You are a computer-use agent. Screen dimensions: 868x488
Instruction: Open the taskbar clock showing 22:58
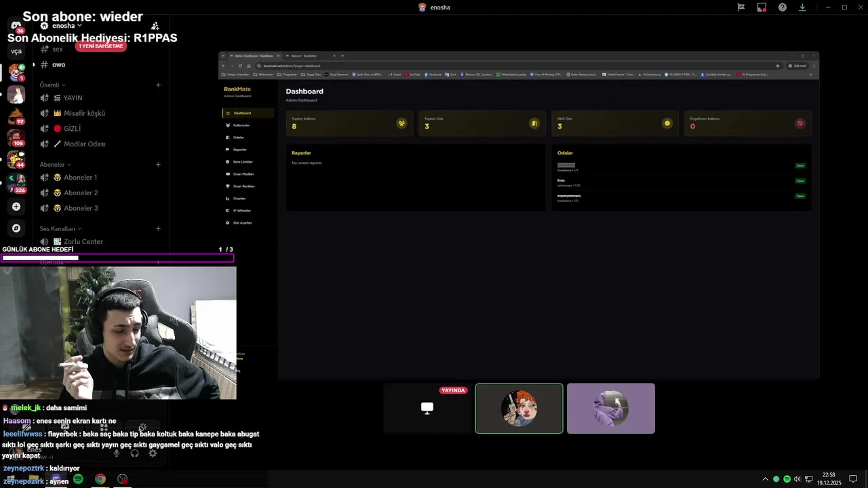[x=828, y=479]
